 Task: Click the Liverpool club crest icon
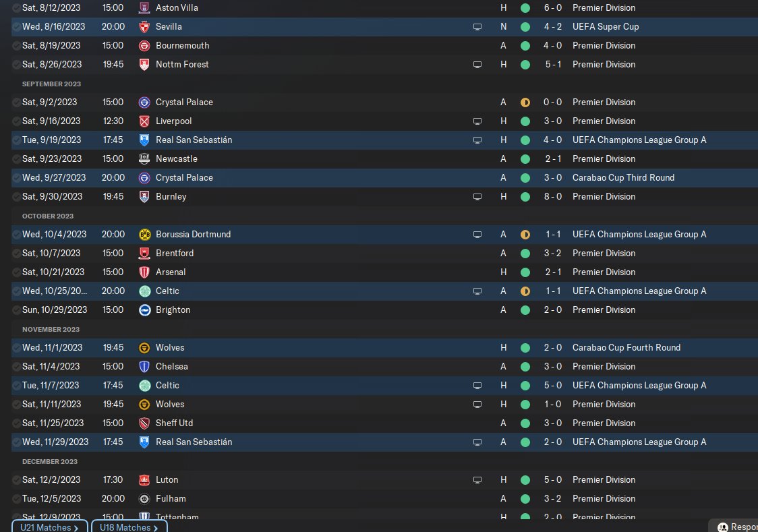pyautogui.click(x=144, y=121)
